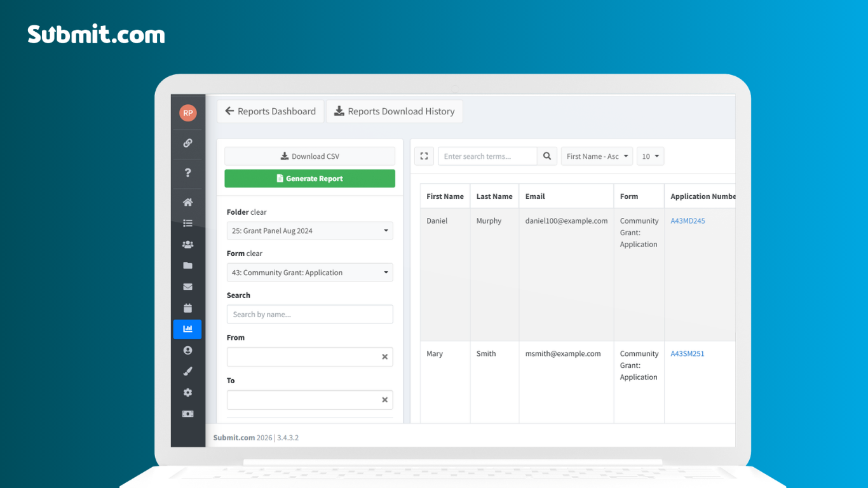This screenshot has width=868, height=488.
Task: Open the messages envelope icon in the sidebar
Action: [187, 286]
